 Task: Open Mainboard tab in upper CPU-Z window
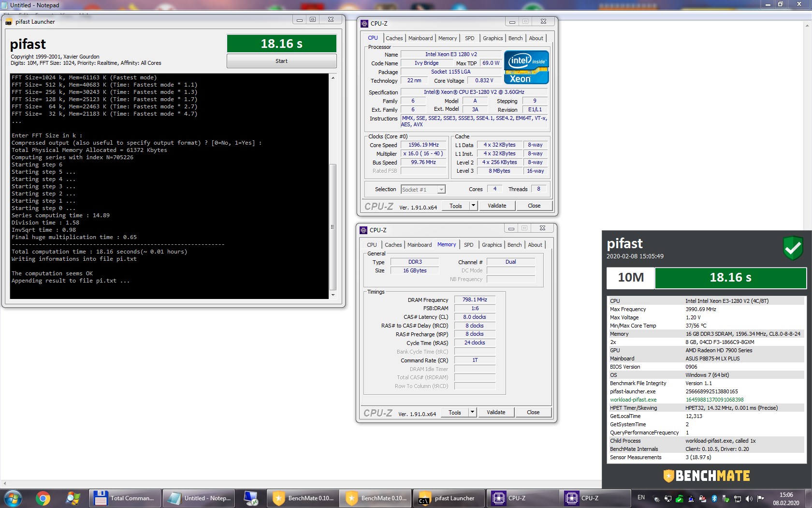point(420,38)
